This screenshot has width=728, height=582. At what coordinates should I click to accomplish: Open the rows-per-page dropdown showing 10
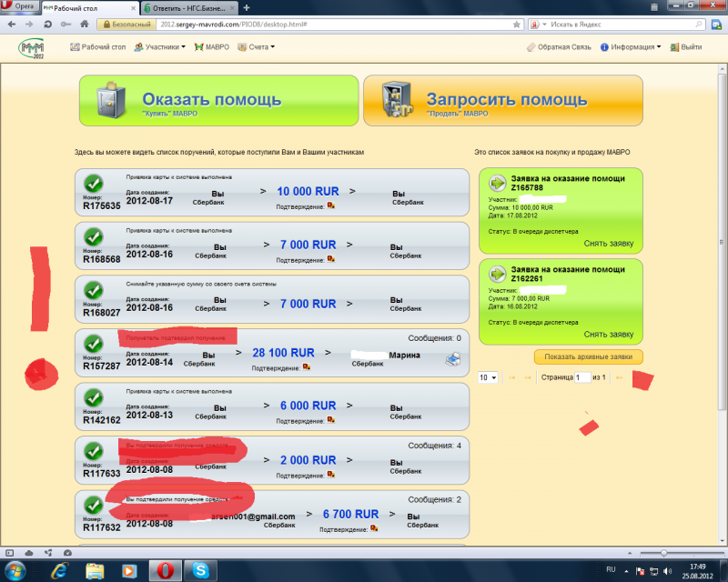coord(489,376)
